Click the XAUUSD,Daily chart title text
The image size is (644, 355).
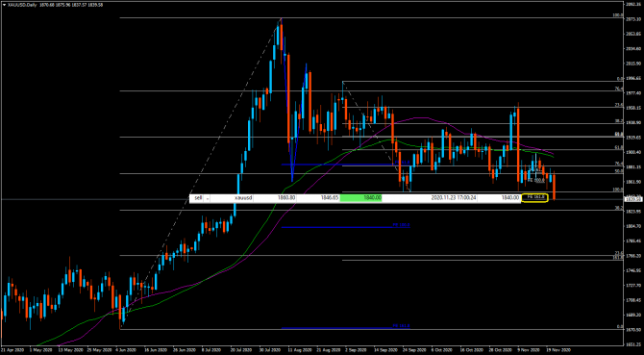[20, 5]
